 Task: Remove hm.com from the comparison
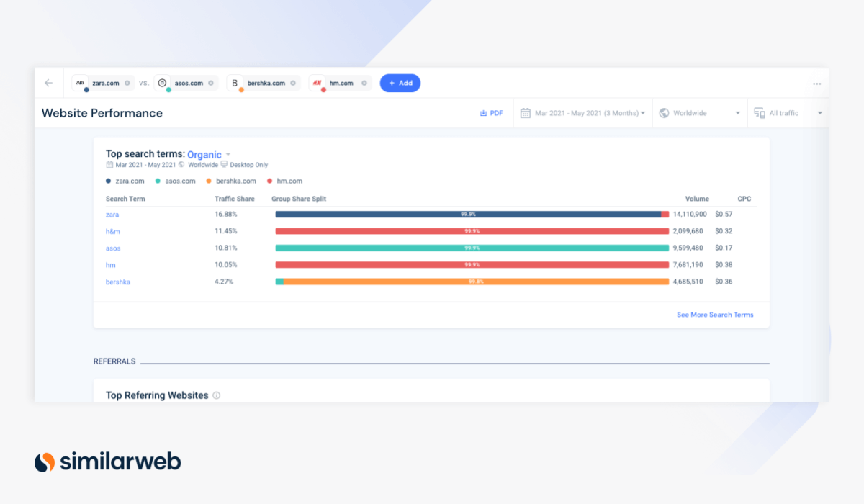pos(365,83)
